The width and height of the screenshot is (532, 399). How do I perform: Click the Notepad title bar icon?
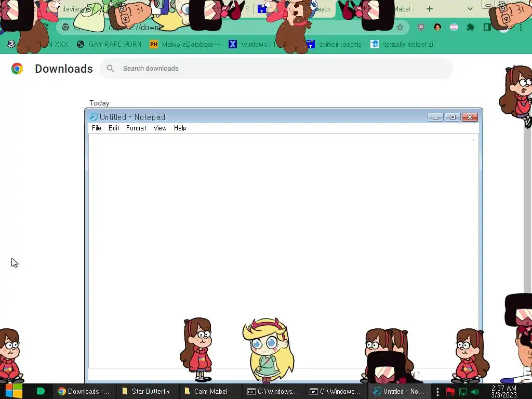[94, 117]
